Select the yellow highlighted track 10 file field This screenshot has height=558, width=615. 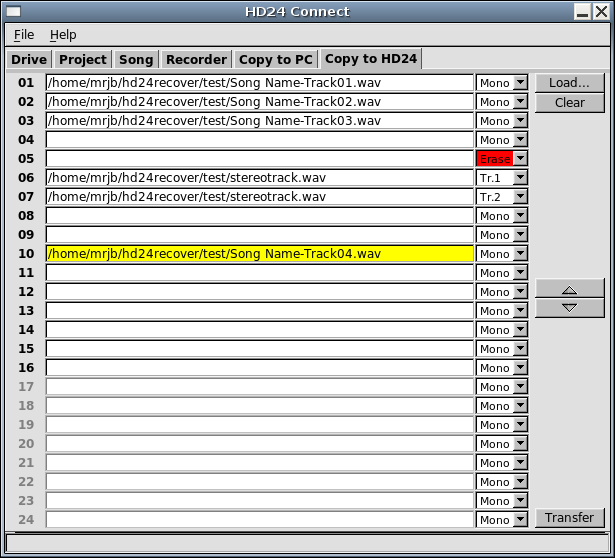[x=259, y=254]
